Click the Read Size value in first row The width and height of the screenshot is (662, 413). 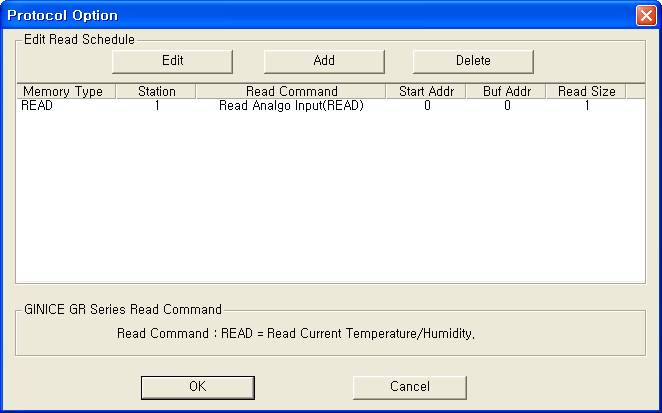click(587, 106)
